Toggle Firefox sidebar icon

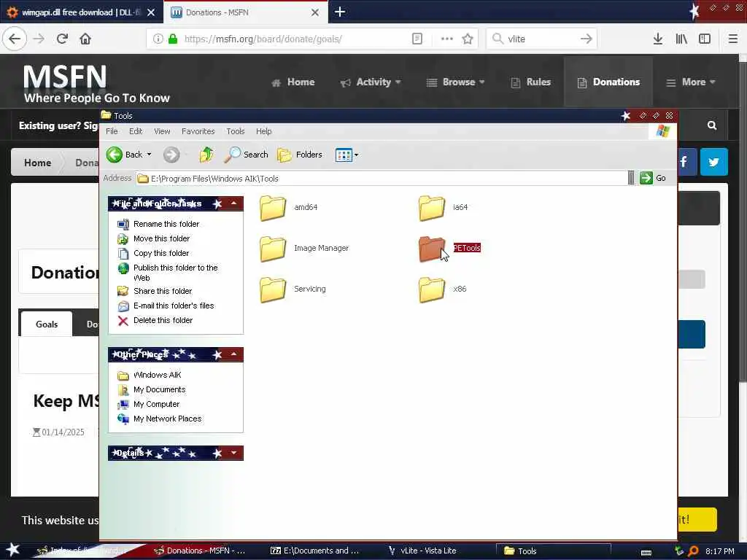[x=705, y=39]
